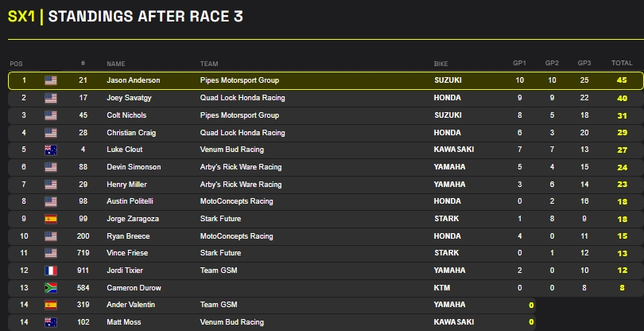The image size is (644, 331).
Task: Click Henry Miller's total points 23
Action: pos(622,185)
